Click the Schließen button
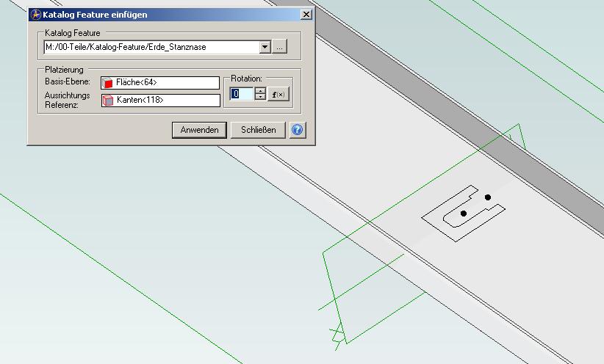The image size is (604, 364). coord(258,130)
